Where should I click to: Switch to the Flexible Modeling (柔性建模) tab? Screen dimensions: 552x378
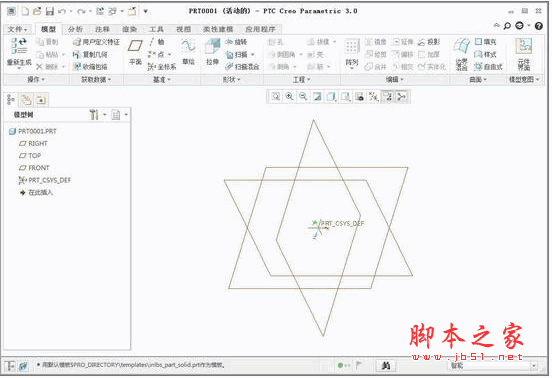(218, 29)
